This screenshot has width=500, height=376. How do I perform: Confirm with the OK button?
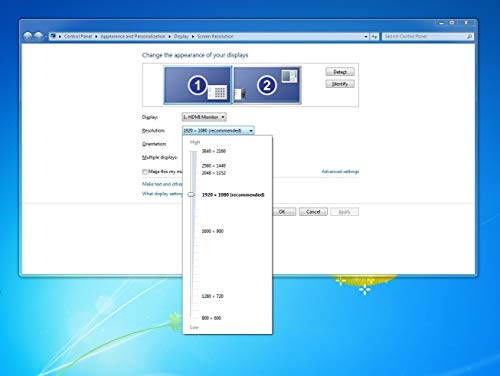tap(284, 212)
